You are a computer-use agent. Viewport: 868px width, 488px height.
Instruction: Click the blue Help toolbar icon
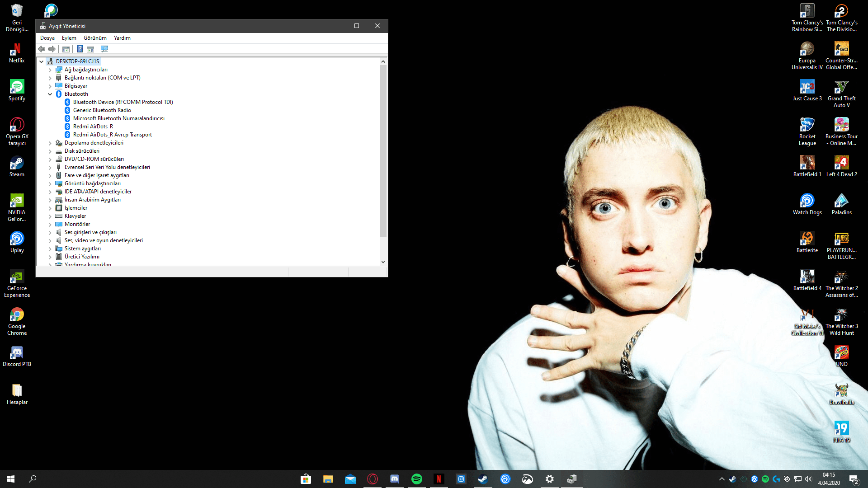click(80, 49)
